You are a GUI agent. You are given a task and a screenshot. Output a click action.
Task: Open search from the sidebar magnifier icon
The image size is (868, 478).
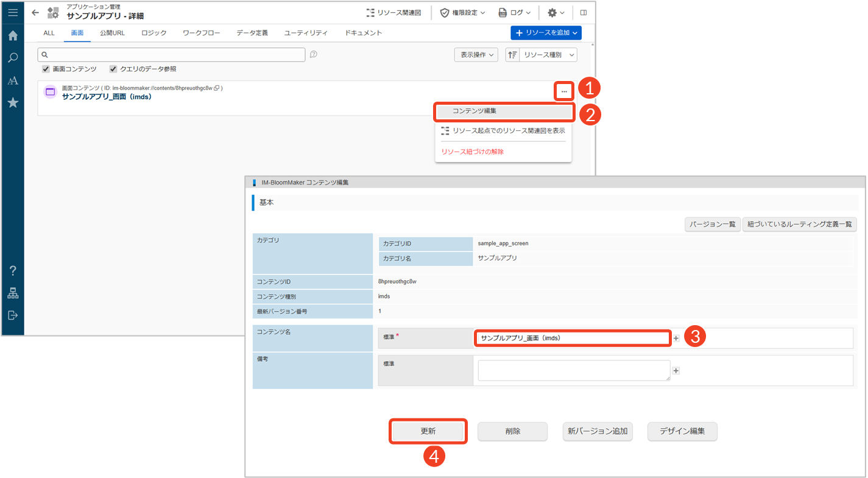13,58
